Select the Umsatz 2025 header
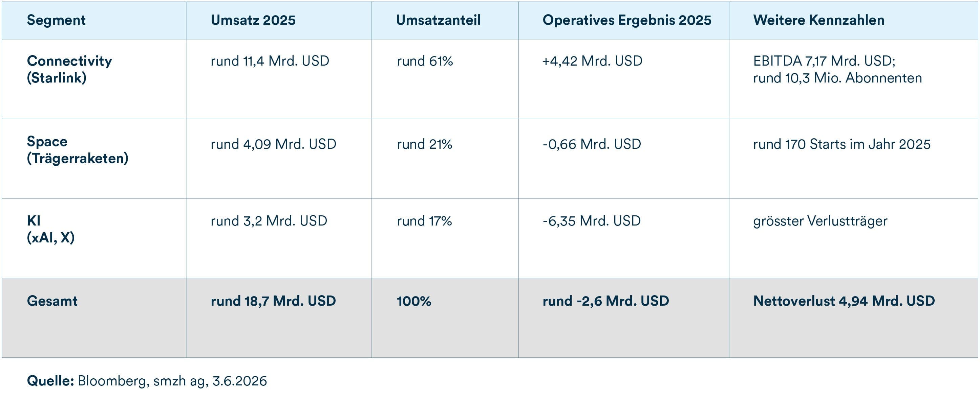This screenshot has height=402, width=980. coord(253,20)
